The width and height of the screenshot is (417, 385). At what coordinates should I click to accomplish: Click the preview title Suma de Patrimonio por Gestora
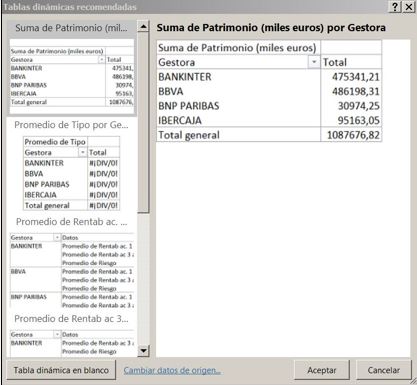tap(271, 28)
